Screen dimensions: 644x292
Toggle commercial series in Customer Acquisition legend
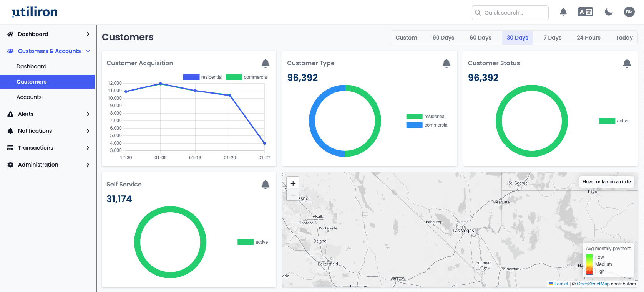tap(247, 77)
